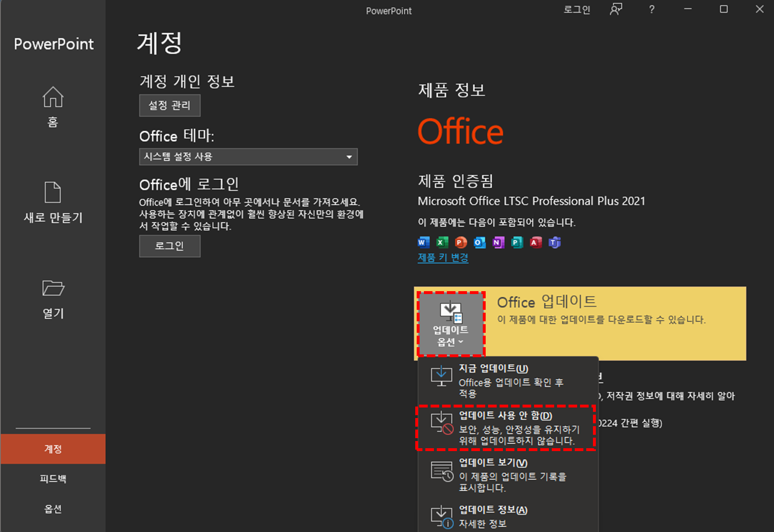Open help question mark icon
The width and height of the screenshot is (774, 532).
point(651,10)
